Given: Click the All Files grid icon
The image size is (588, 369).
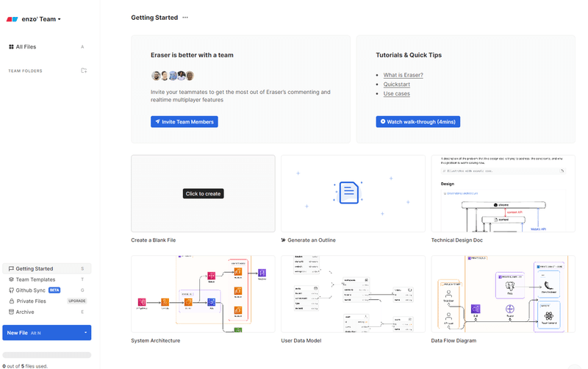Looking at the screenshot, I should point(11,47).
